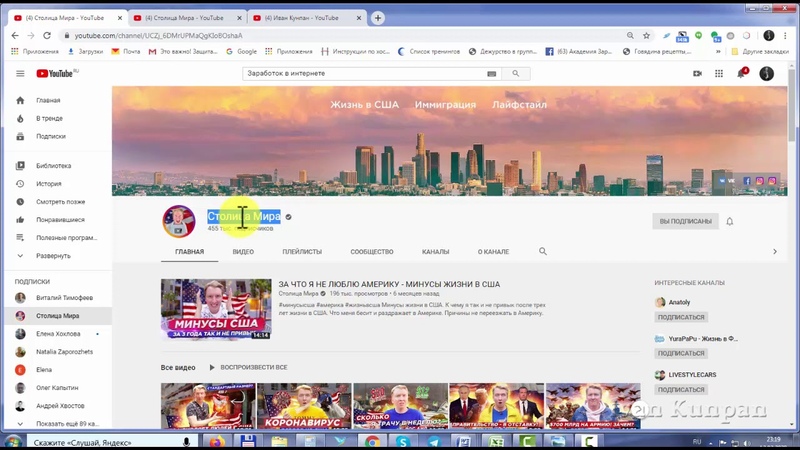800x450 pixels.
Task: Open the notifications bell in header
Action: click(741, 74)
